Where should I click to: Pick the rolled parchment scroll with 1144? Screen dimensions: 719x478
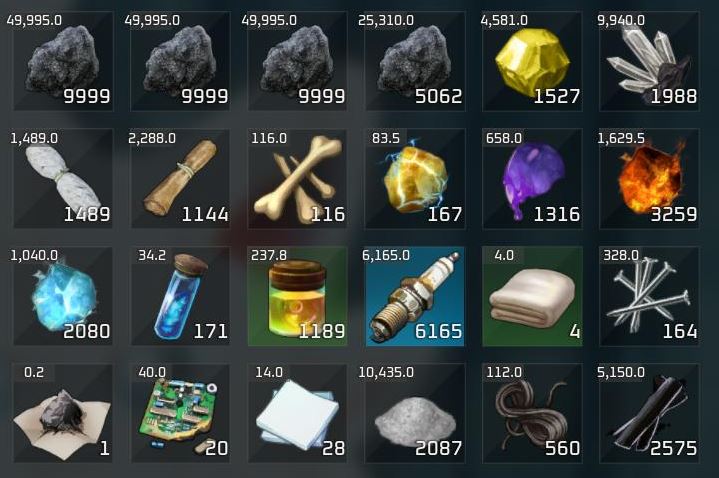click(x=181, y=179)
